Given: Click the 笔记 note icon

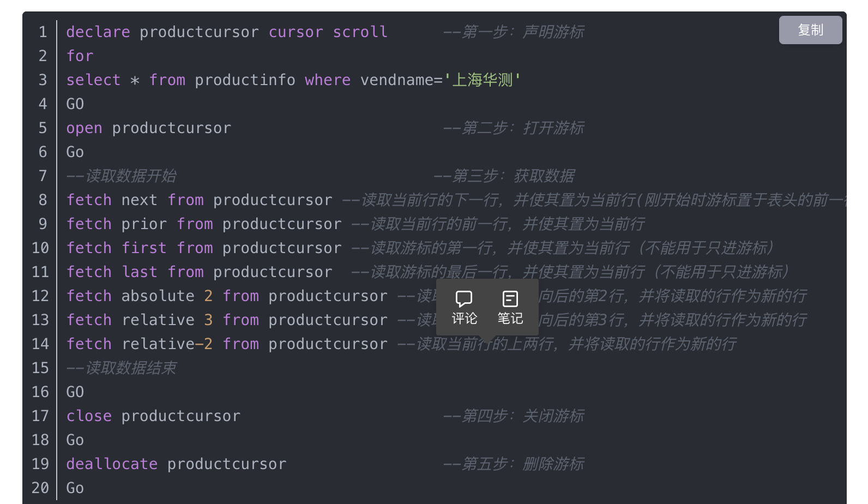Looking at the screenshot, I should (510, 299).
